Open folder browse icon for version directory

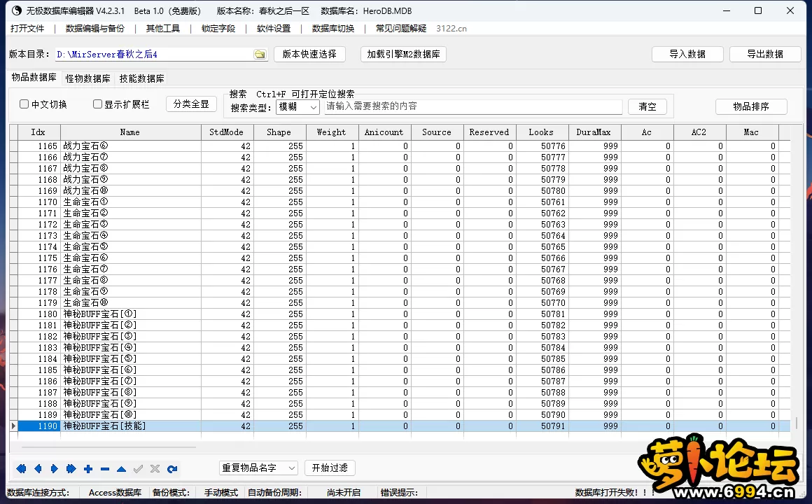pyautogui.click(x=260, y=55)
